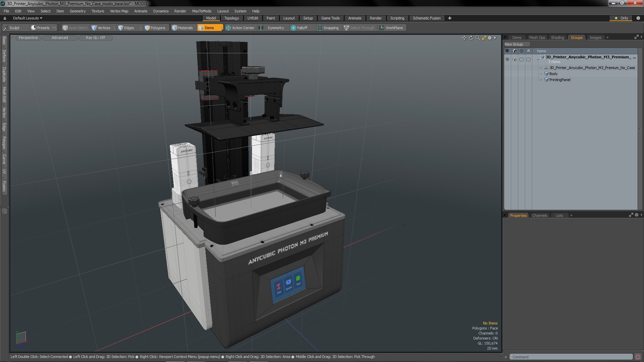This screenshot has height=362, width=644.
Task: Toggle Ray GL: Off button
Action: tap(95, 38)
